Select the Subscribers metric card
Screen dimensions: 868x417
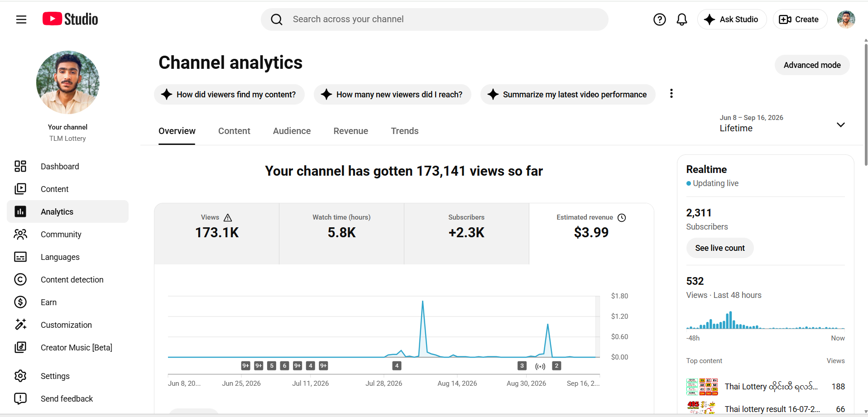click(467, 234)
